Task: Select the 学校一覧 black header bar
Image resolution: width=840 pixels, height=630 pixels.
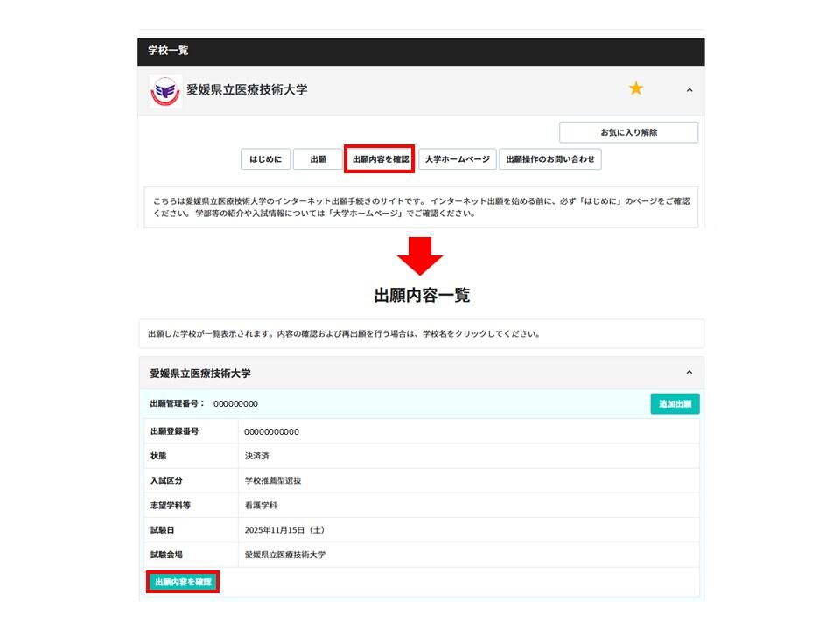Action: [420, 52]
